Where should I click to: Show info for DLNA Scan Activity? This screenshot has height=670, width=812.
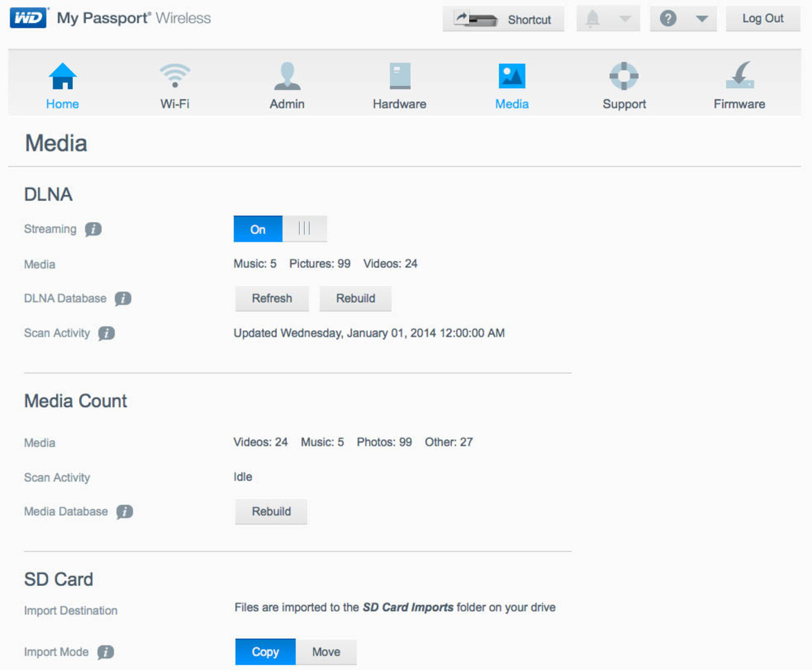[106, 333]
